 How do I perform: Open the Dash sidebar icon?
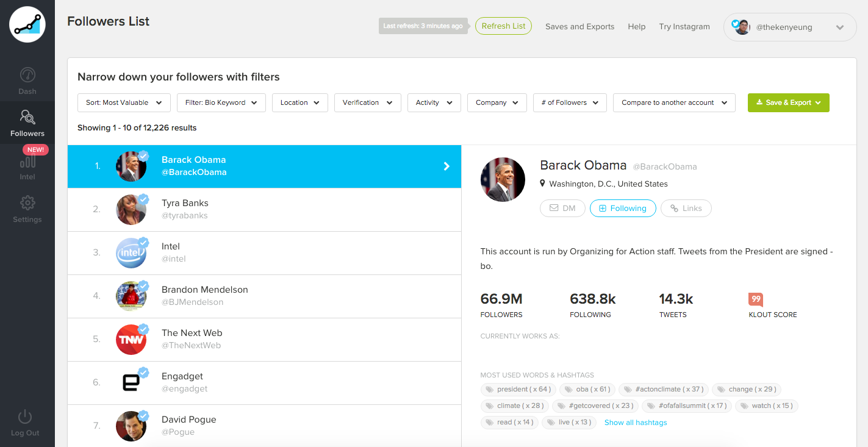(27, 75)
